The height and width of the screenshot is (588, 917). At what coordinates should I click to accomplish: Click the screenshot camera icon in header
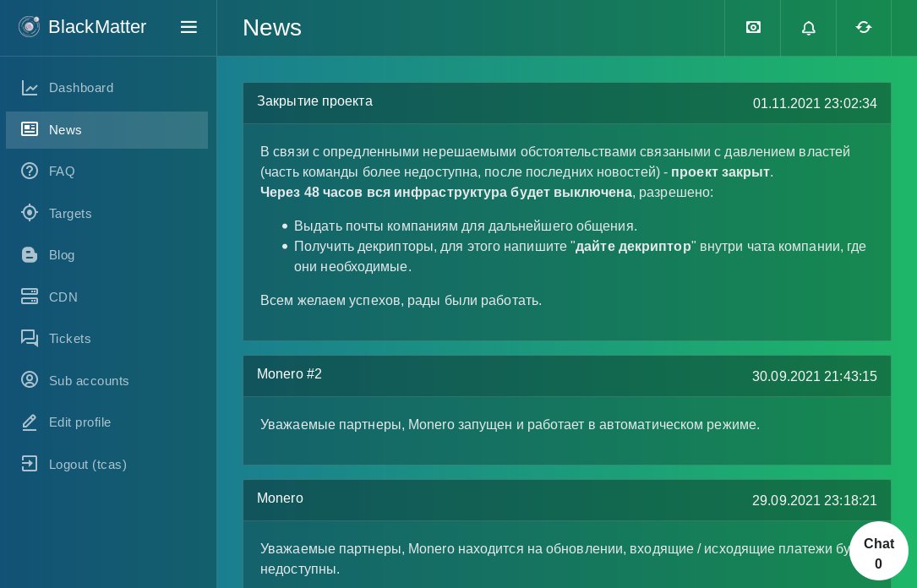click(753, 28)
